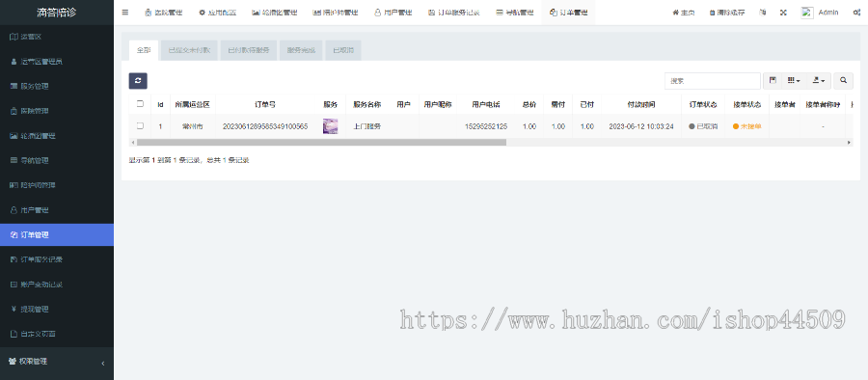Screen dimensions: 868x380
Task: Enter fullscreen mode via the arrows icon
Action: [x=783, y=13]
